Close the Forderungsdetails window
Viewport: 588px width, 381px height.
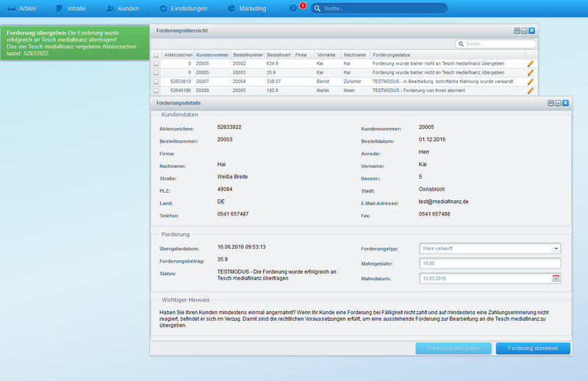[x=565, y=103]
